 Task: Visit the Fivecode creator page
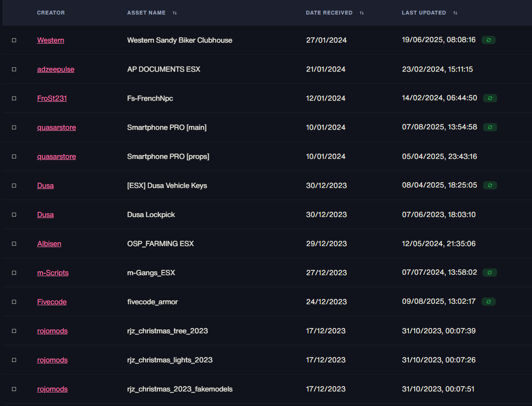pyautogui.click(x=52, y=302)
